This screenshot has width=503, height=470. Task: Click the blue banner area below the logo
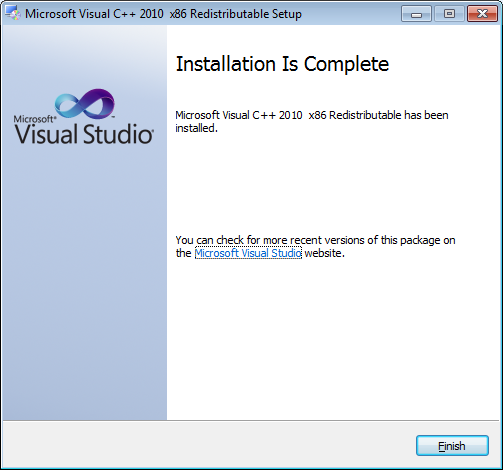[x=85, y=283]
